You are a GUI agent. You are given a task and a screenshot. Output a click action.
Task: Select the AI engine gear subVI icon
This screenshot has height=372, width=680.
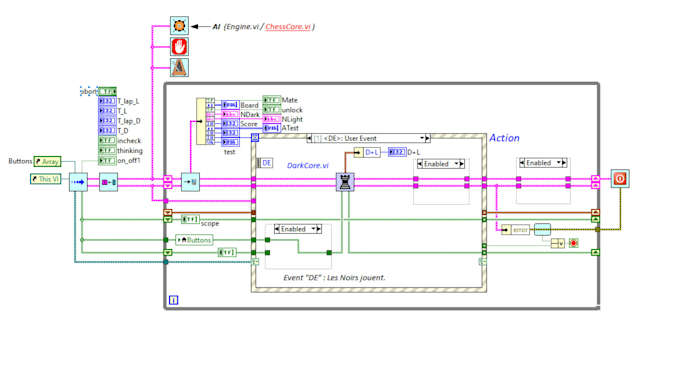click(x=179, y=26)
